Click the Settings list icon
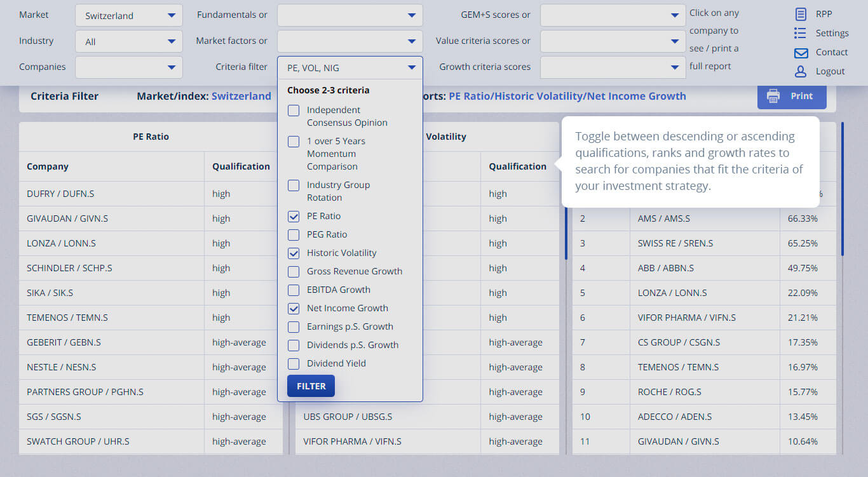The image size is (868, 477). [800, 33]
